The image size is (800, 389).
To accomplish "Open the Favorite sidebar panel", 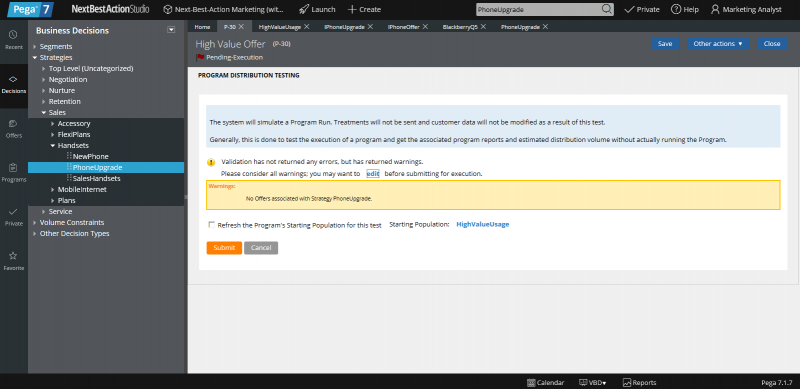I will pyautogui.click(x=14, y=261).
